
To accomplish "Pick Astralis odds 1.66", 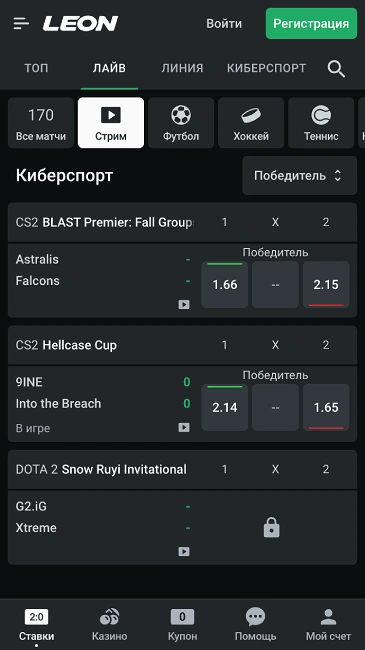I will tap(225, 284).
